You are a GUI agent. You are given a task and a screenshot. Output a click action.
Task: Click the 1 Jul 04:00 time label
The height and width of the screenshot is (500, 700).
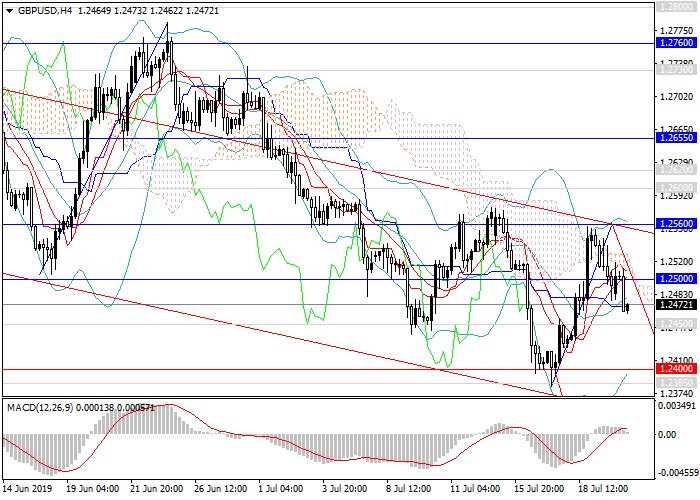280,490
